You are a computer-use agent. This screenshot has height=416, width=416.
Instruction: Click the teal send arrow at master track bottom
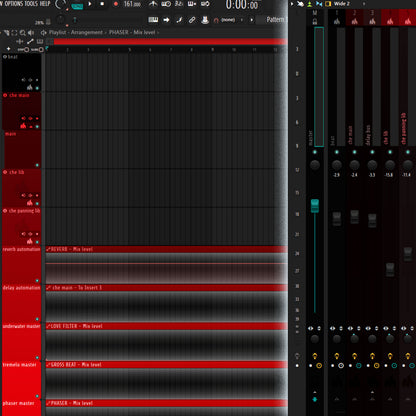coord(315,399)
